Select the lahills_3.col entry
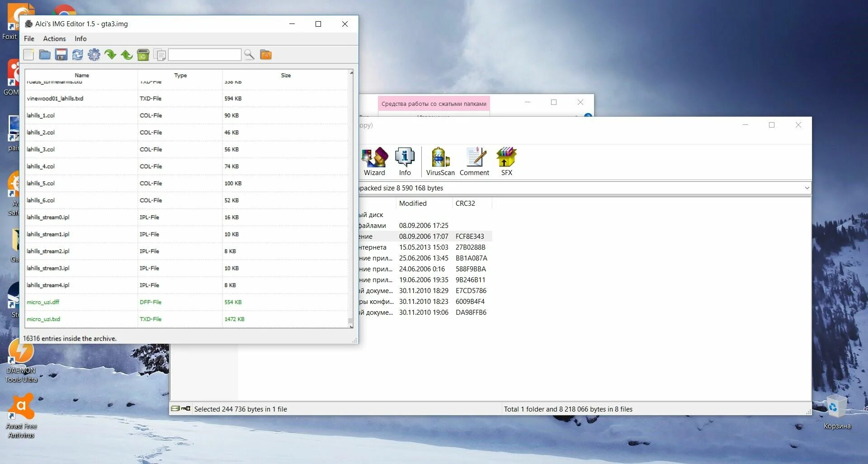Viewport: 868px width, 464px height. coord(187,149)
